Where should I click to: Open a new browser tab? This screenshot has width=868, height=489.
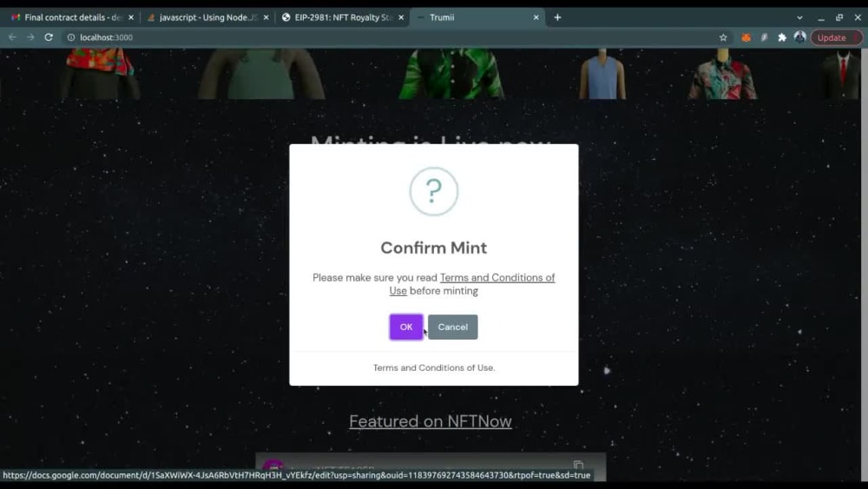coord(557,17)
